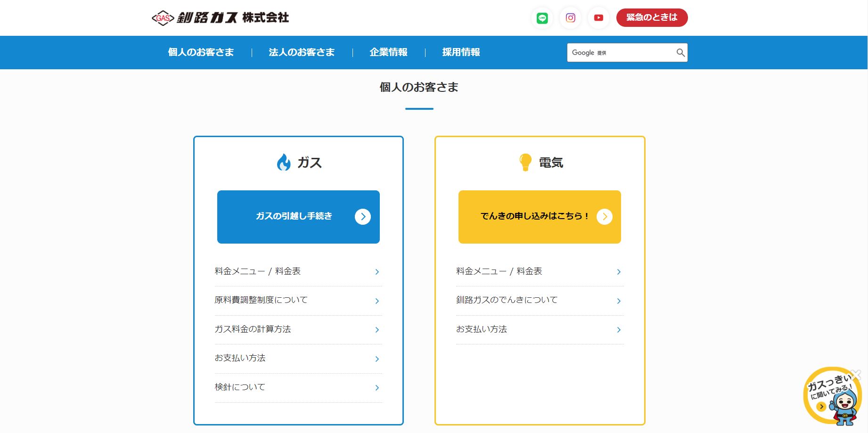Click the 電気 card heading text
The height and width of the screenshot is (433, 868).
(x=551, y=163)
